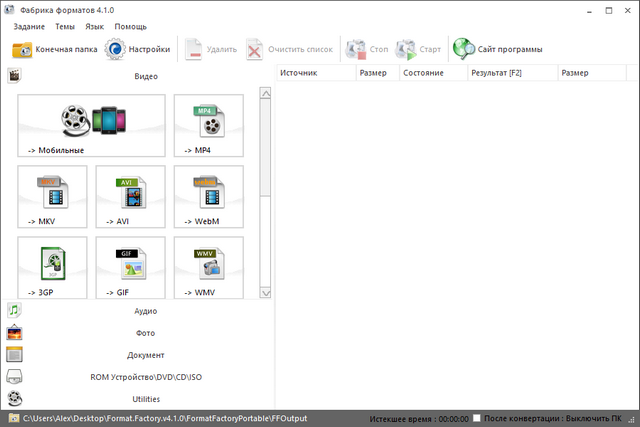Image resolution: width=640 pixels, height=427 pixels.
Task: Expand the Документ category section
Action: [145, 355]
